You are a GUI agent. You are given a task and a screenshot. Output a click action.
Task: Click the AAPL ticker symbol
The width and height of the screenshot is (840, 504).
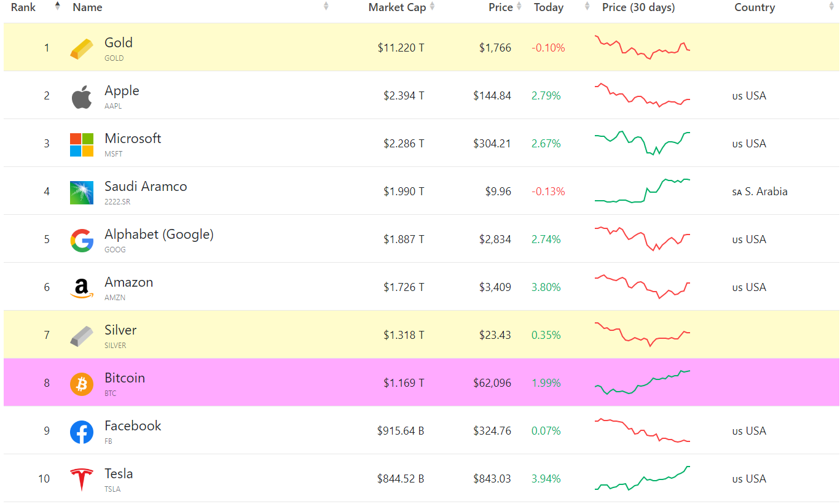113,106
